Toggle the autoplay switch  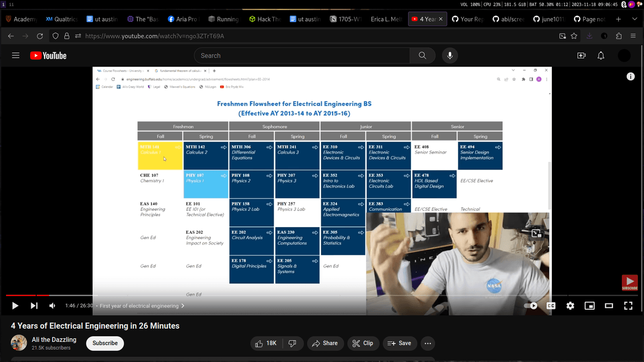click(x=531, y=306)
